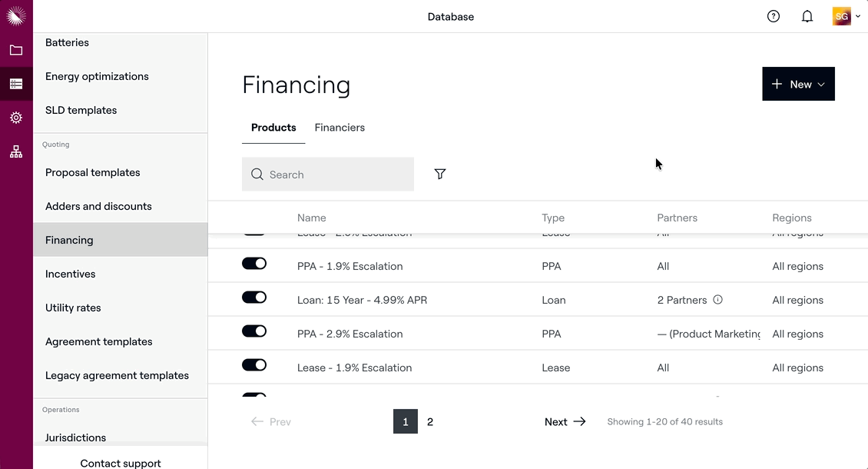The height and width of the screenshot is (469, 868).
Task: Open PPA - 2.9% Escalation product name
Action: (350, 334)
